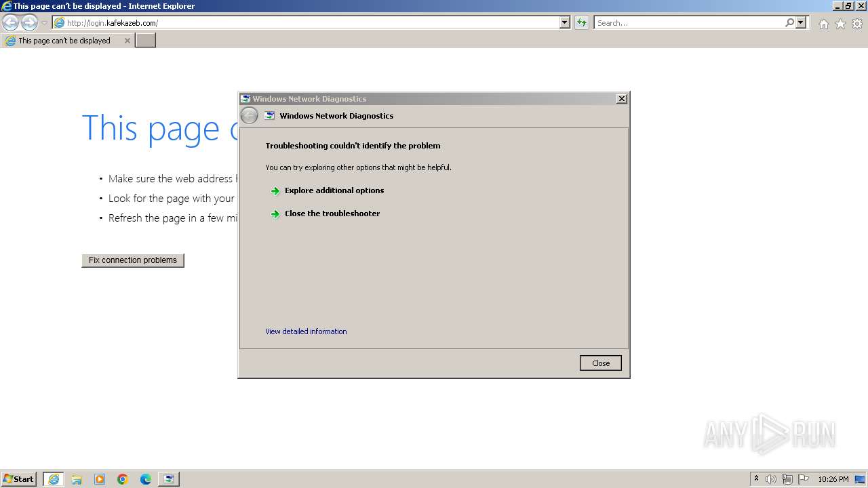The image size is (868, 488).
Task: Click the Network Diagnostics dialog back arrow
Action: pyautogui.click(x=249, y=116)
